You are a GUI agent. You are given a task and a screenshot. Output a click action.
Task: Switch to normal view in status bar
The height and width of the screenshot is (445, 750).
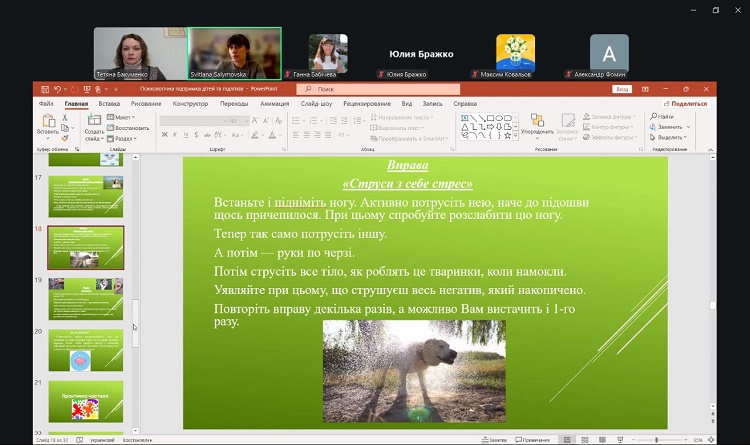tap(566, 440)
